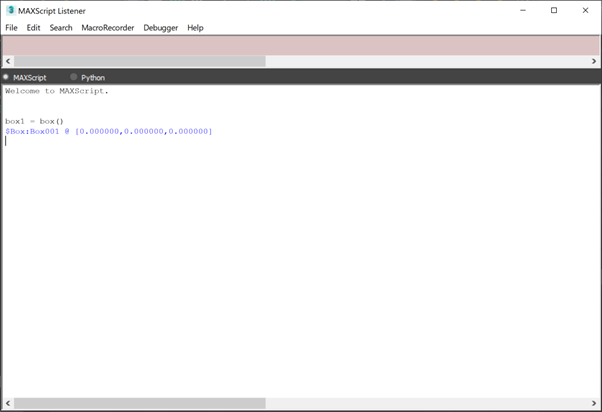Click left arrow of bottom horizontal scrollbar
602x412 pixels.
point(8,403)
